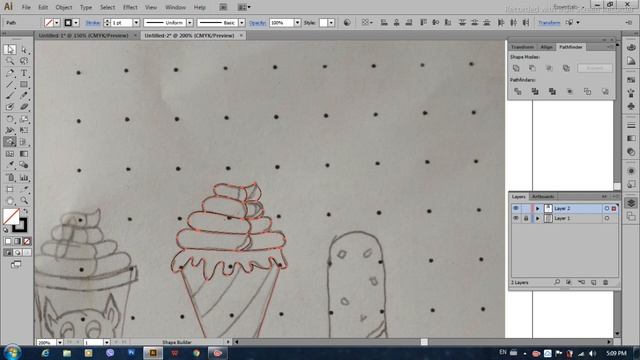Select the Rotate tool
The width and height of the screenshot is (640, 360).
pyautogui.click(x=10, y=119)
